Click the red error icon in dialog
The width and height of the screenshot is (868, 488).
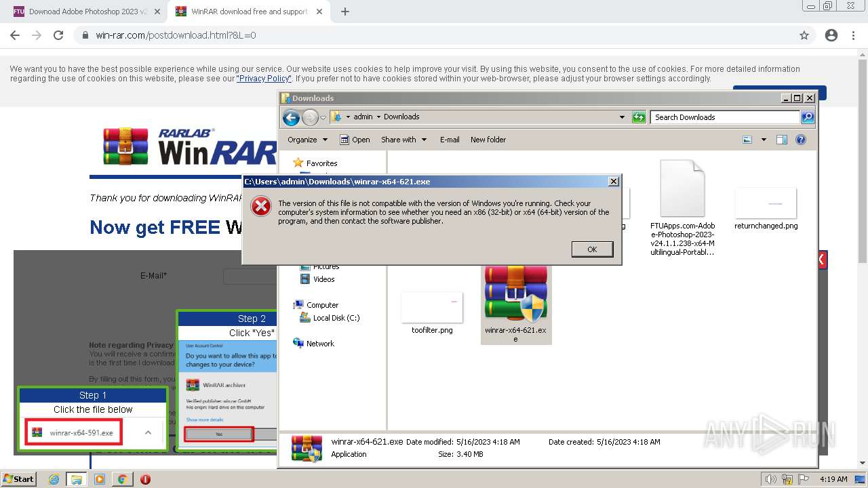point(261,207)
